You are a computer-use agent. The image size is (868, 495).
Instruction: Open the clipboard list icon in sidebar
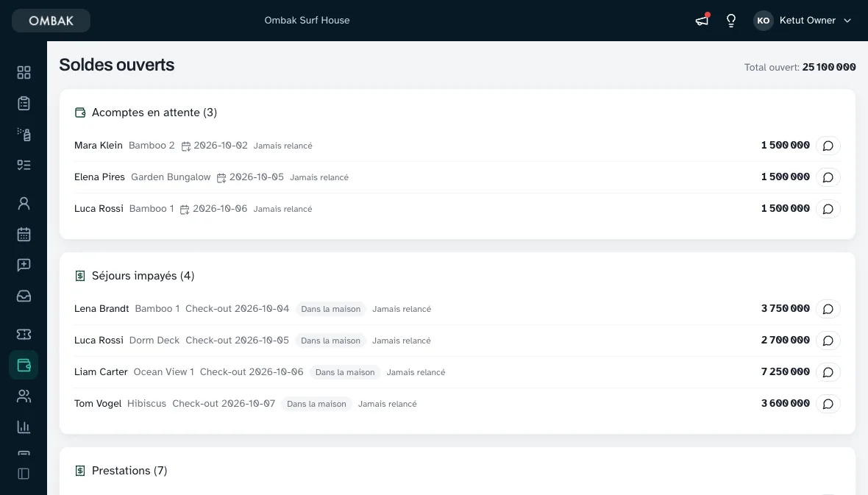tap(24, 104)
